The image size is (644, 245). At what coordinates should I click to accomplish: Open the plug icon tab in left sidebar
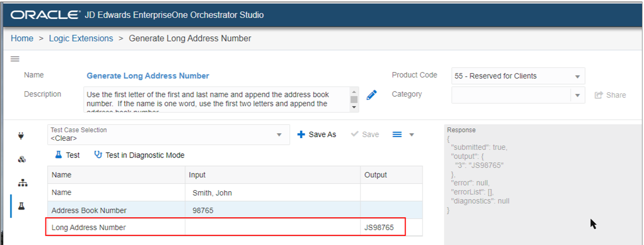pyautogui.click(x=21, y=135)
